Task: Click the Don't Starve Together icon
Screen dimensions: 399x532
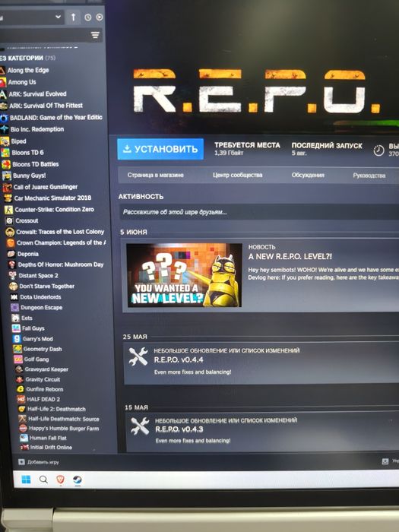Action: point(13,287)
